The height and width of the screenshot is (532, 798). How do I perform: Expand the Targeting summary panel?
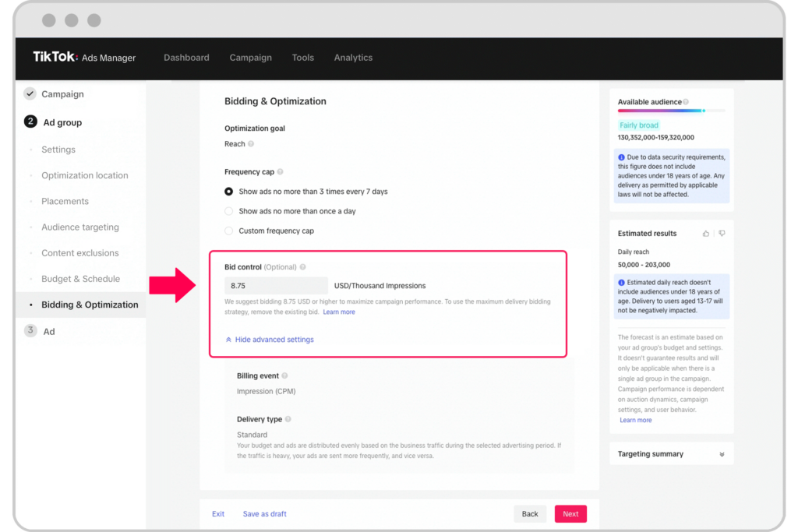(x=722, y=454)
